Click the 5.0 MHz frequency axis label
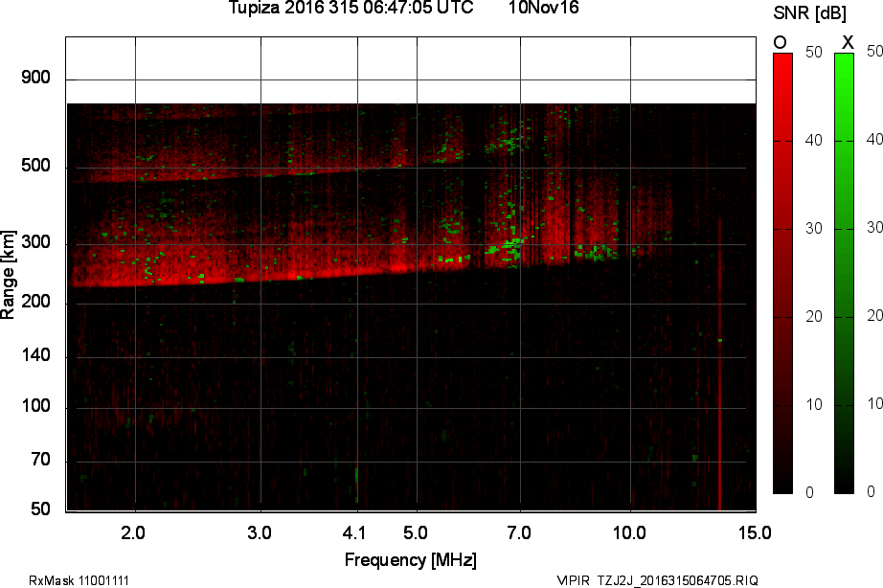The image size is (883, 588). coord(415,532)
